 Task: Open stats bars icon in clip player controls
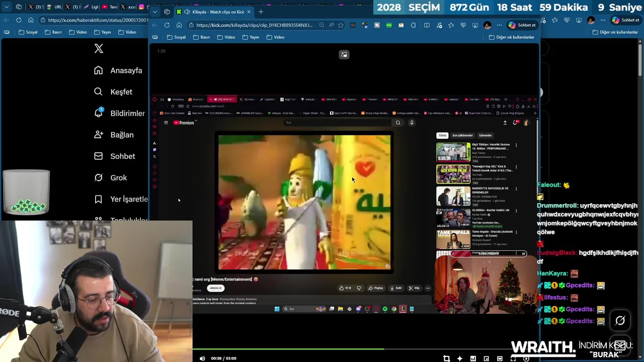473,358
